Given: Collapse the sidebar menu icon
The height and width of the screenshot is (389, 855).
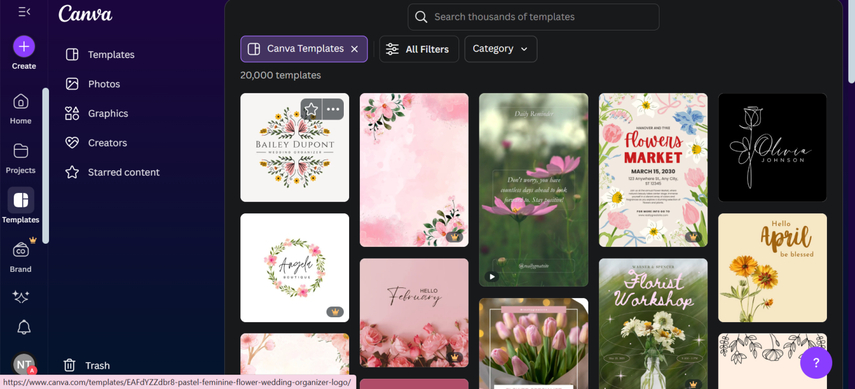Looking at the screenshot, I should coord(24,12).
